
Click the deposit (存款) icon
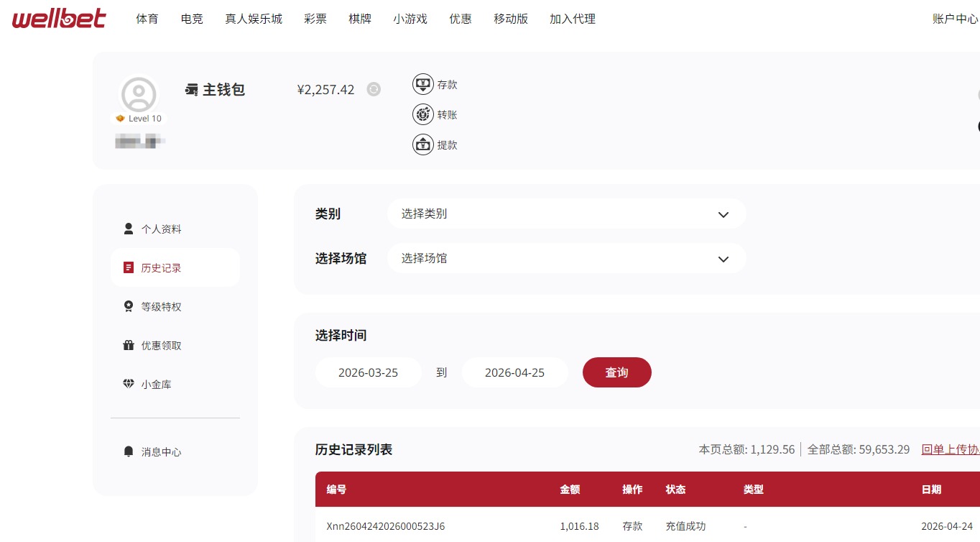pos(423,84)
